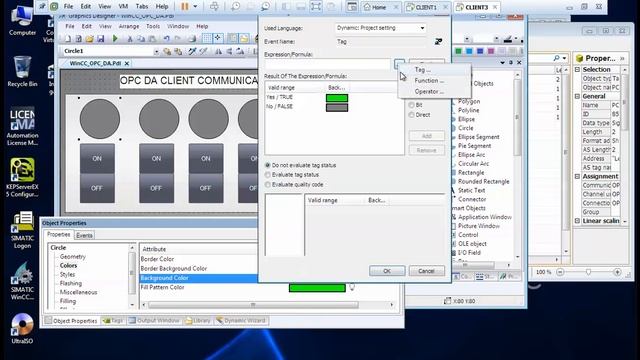Click the green color in the palette toolbar

tap(458, 51)
